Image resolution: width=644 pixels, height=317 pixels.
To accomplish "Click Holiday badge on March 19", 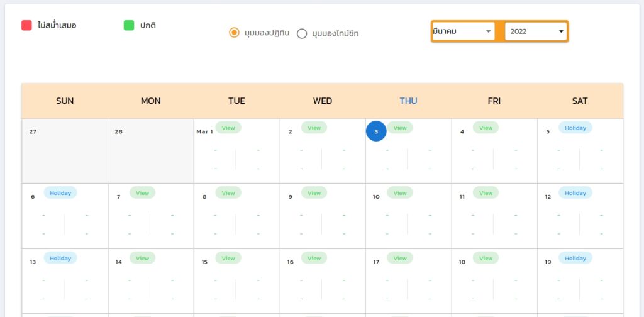I will click(x=575, y=258).
